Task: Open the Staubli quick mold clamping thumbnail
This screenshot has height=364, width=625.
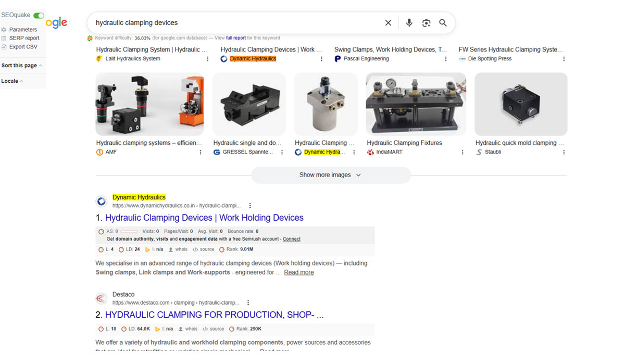Action: click(x=521, y=104)
